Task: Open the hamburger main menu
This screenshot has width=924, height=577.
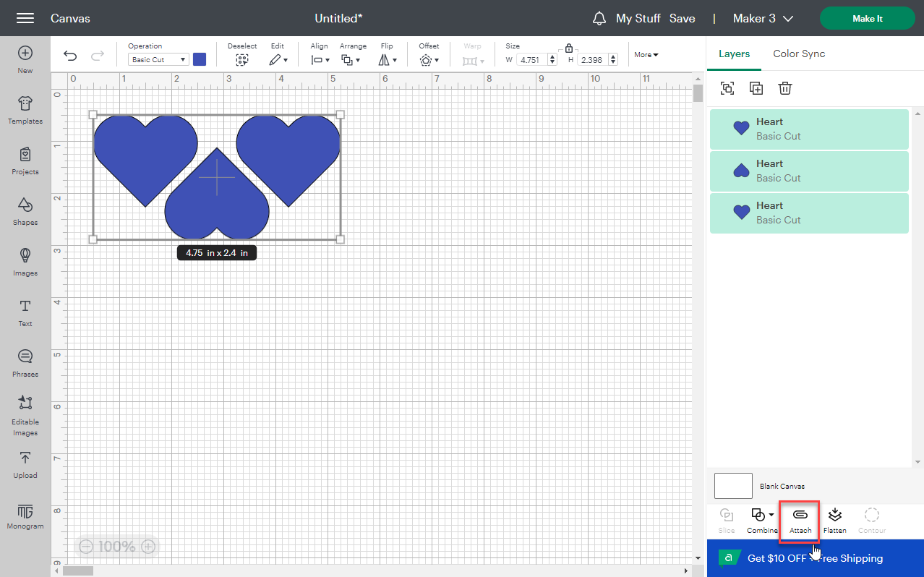Action: click(25, 18)
